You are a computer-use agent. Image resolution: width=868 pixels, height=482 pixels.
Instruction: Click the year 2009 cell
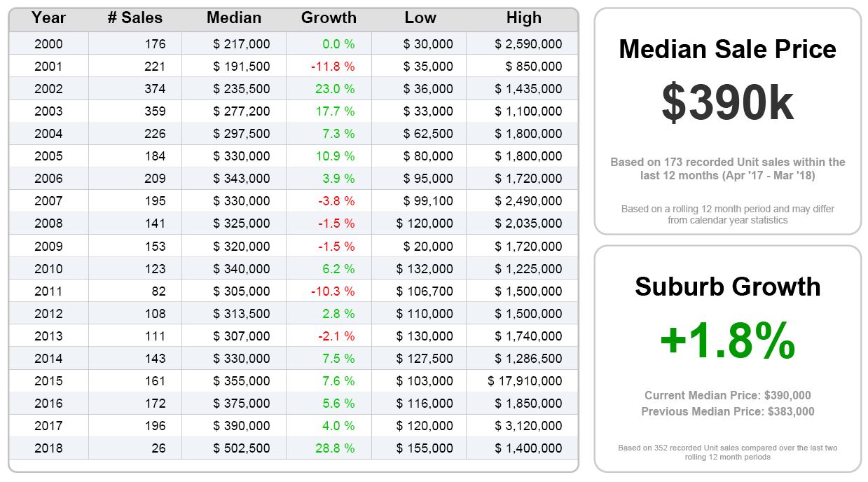point(48,247)
